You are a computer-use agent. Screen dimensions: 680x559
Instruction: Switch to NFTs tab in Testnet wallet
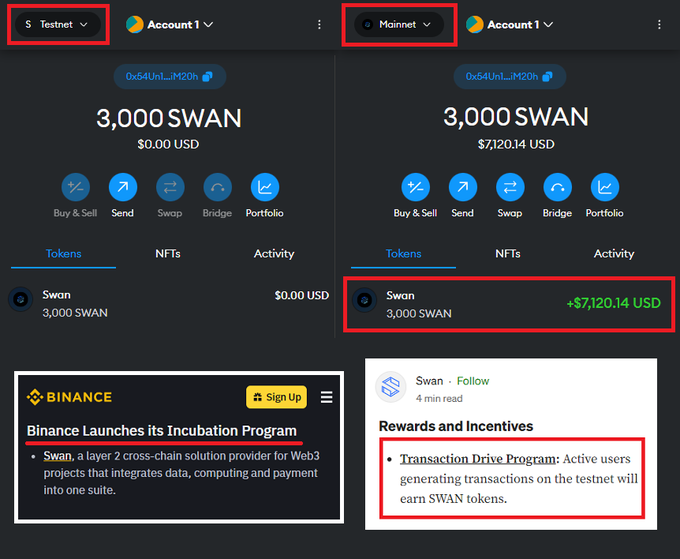coord(168,254)
